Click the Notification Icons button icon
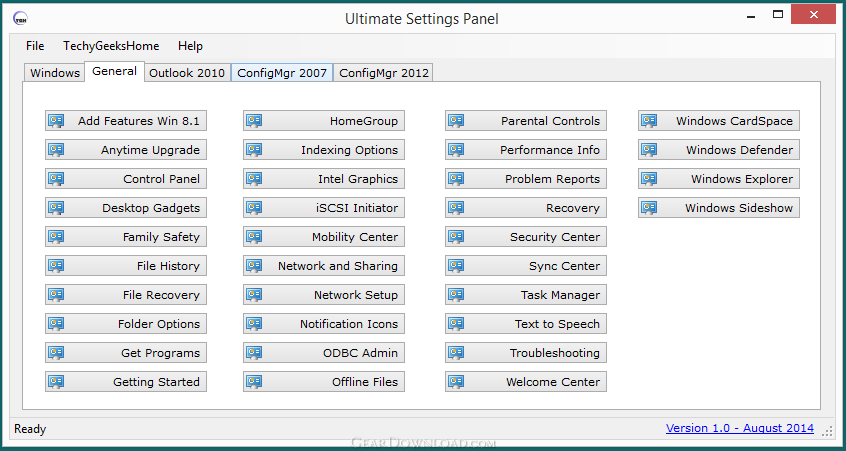 (x=254, y=324)
